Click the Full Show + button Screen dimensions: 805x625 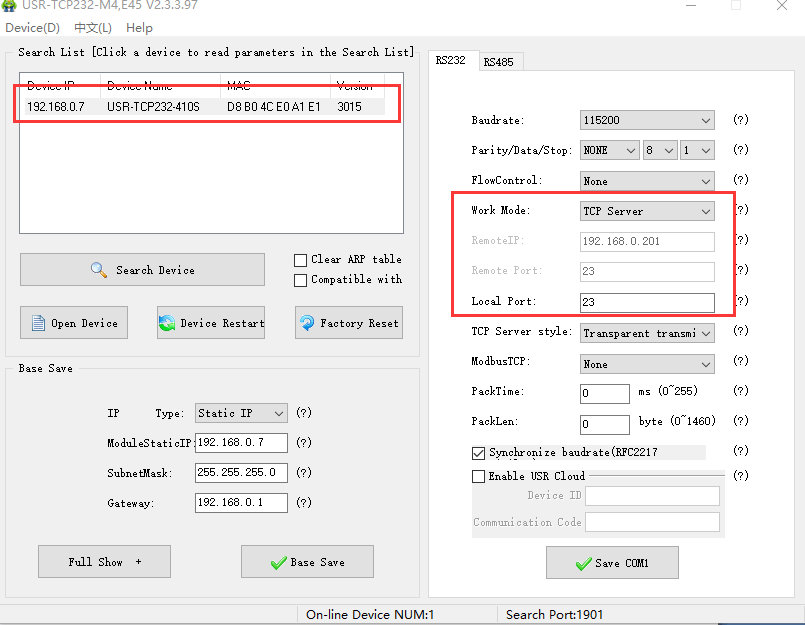point(104,562)
